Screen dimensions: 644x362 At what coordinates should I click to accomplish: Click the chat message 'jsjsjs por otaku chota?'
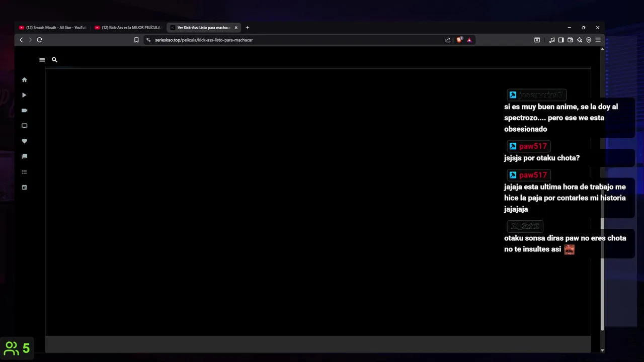pos(542,158)
